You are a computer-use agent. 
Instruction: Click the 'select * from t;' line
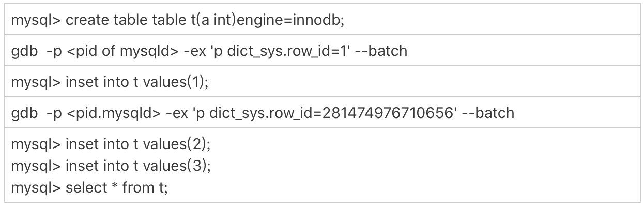89,187
